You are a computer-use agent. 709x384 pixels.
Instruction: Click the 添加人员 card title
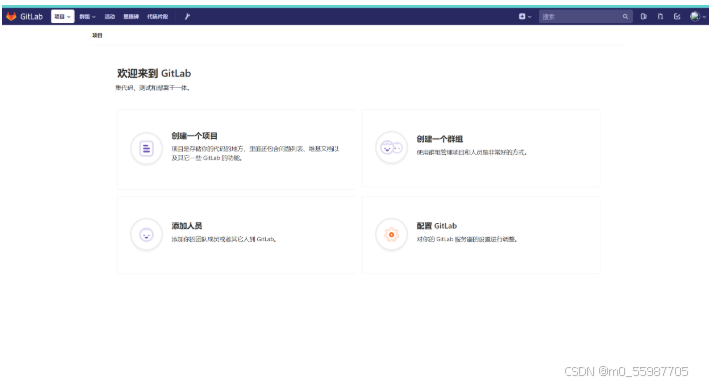tap(187, 226)
